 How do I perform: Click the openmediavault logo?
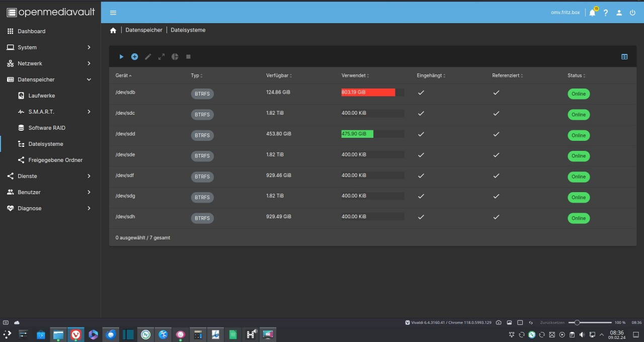coord(50,12)
